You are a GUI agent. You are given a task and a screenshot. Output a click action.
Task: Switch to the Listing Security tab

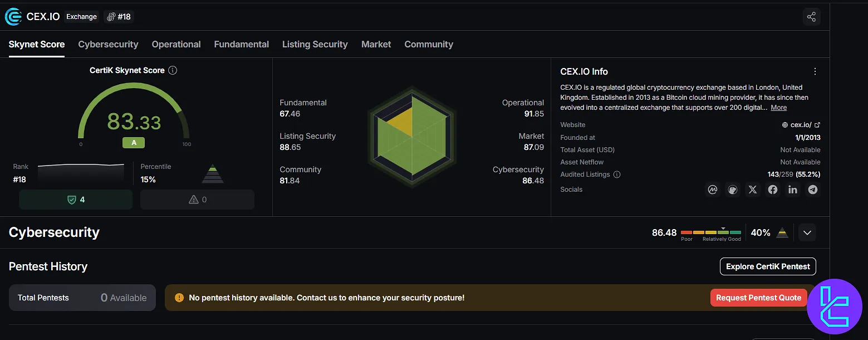315,44
